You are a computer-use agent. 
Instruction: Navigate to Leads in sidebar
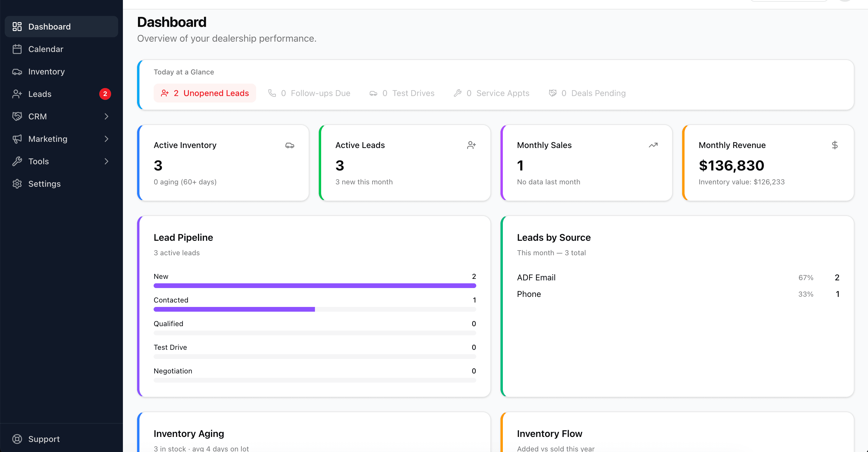61,94
